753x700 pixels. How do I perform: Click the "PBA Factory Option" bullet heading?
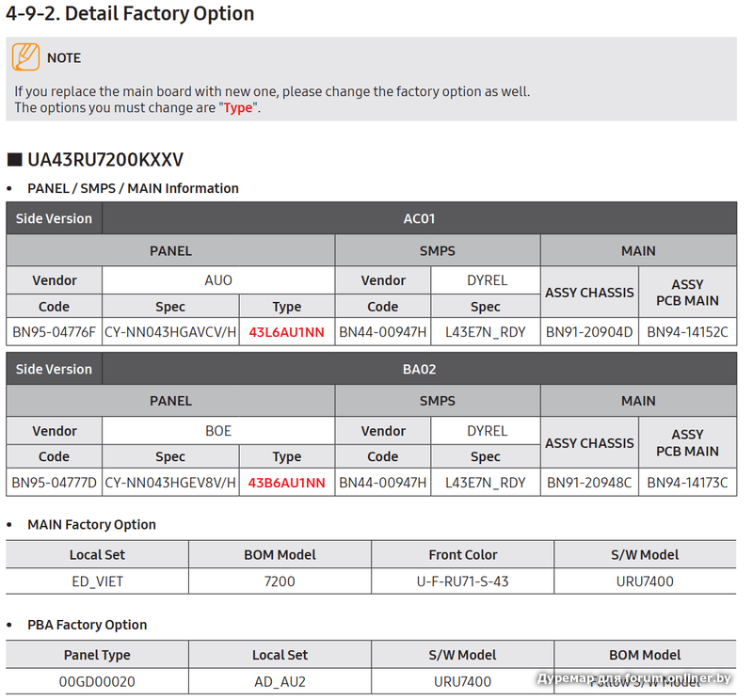[x=87, y=625]
